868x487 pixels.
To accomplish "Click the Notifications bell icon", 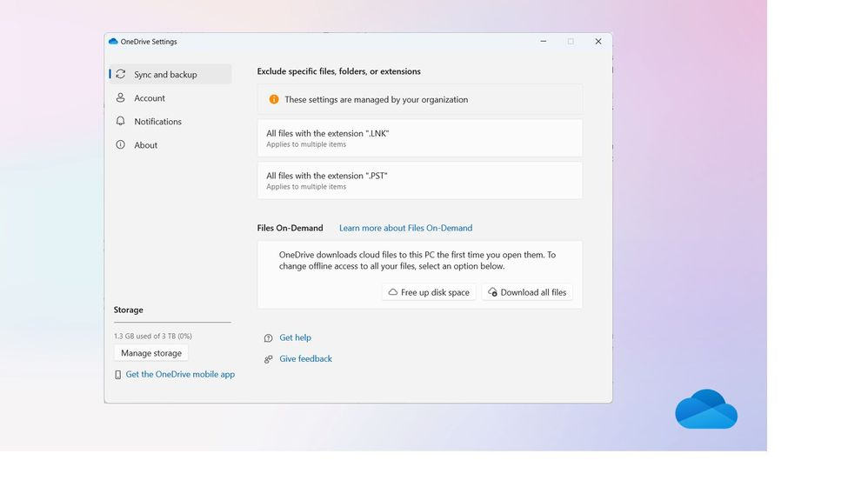I will click(120, 121).
